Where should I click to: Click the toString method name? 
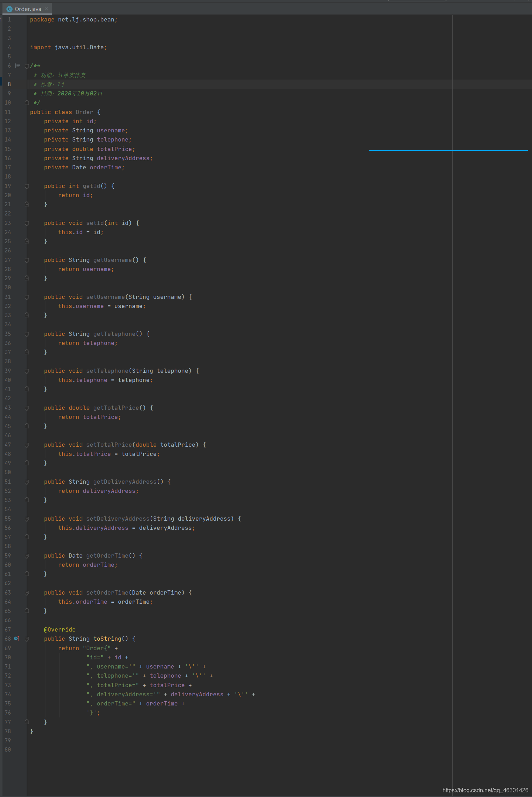[x=107, y=639]
